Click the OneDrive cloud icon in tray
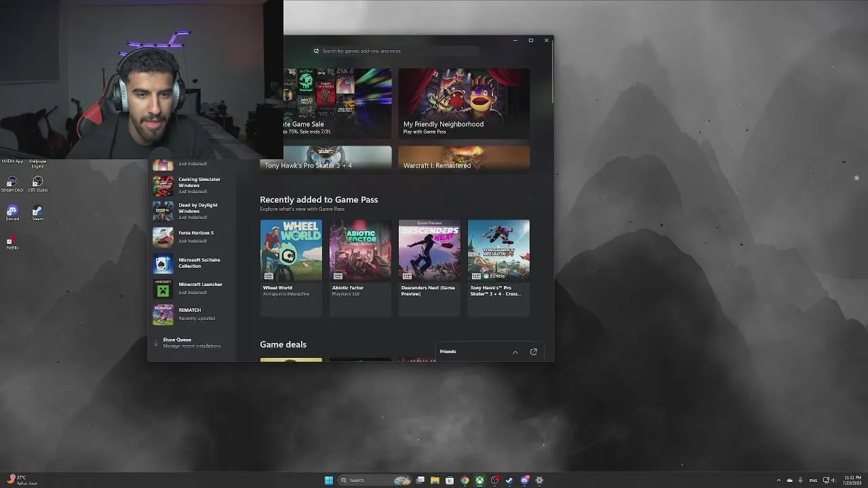 pos(789,480)
